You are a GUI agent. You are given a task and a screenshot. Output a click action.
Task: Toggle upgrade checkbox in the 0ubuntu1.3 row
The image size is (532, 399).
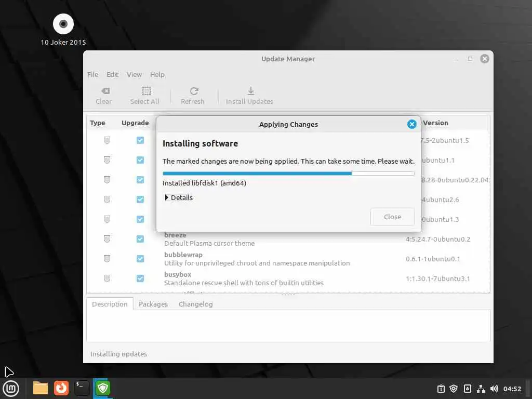(x=140, y=219)
